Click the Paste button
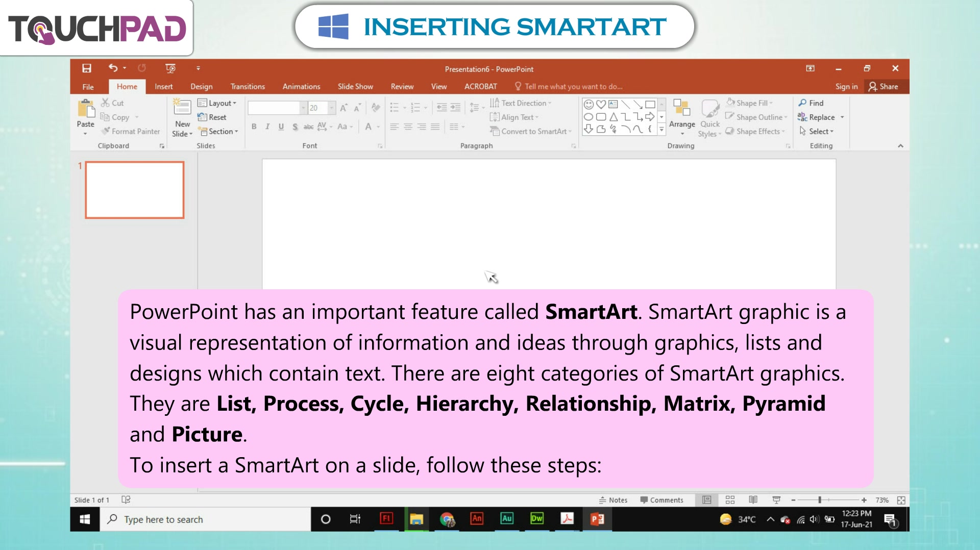980x550 pixels. [x=86, y=117]
